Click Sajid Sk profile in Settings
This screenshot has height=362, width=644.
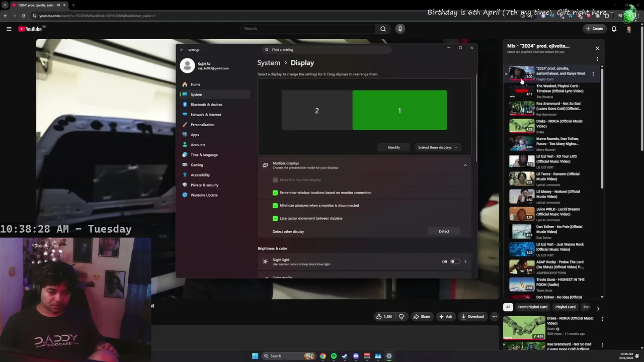click(205, 66)
